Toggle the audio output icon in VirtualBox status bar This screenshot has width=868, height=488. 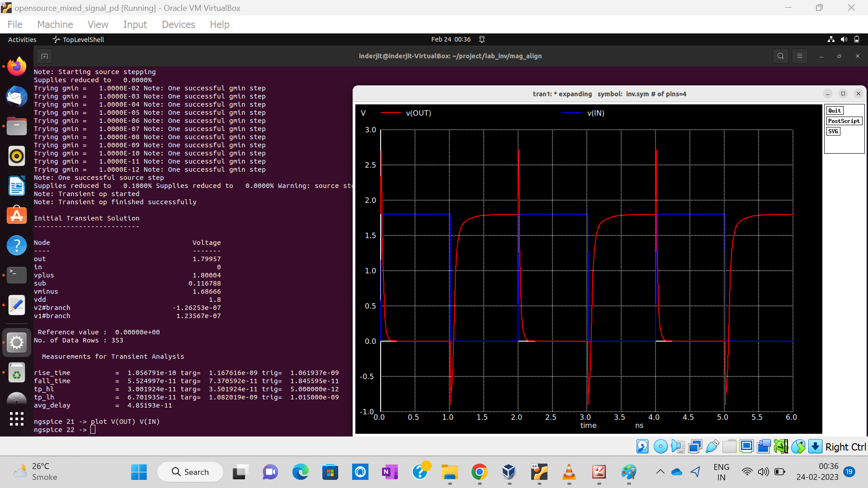678,446
